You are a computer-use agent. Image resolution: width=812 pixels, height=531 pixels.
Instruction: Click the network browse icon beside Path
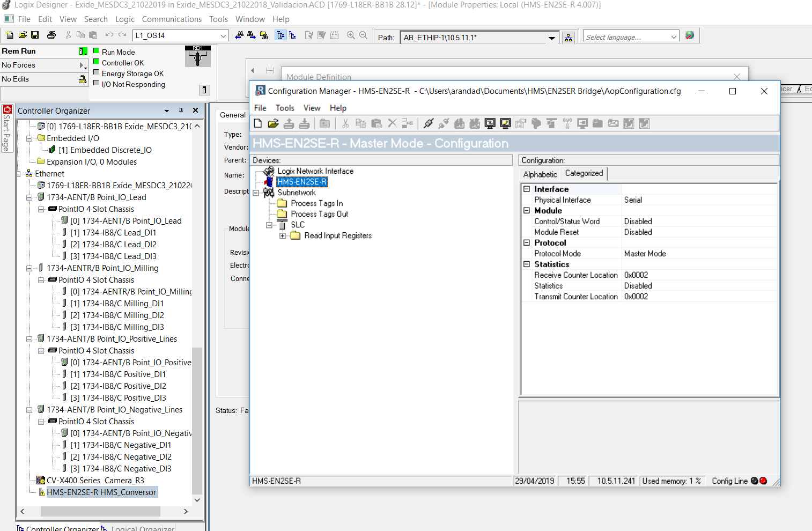click(x=569, y=38)
